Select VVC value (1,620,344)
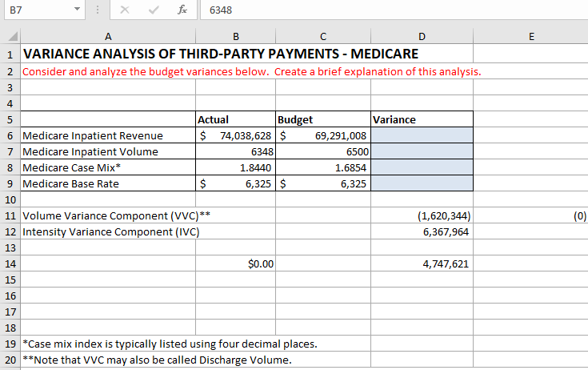This screenshot has width=588, height=370. [422, 215]
